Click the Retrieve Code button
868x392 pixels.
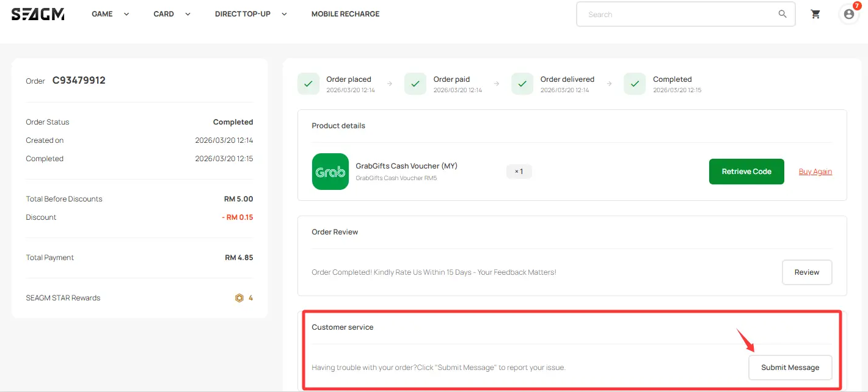(x=746, y=172)
